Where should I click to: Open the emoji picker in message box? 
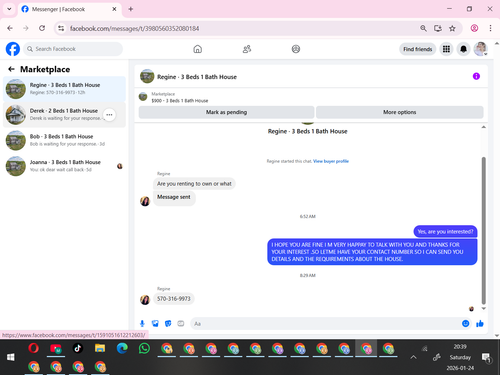pyautogui.click(x=465, y=323)
